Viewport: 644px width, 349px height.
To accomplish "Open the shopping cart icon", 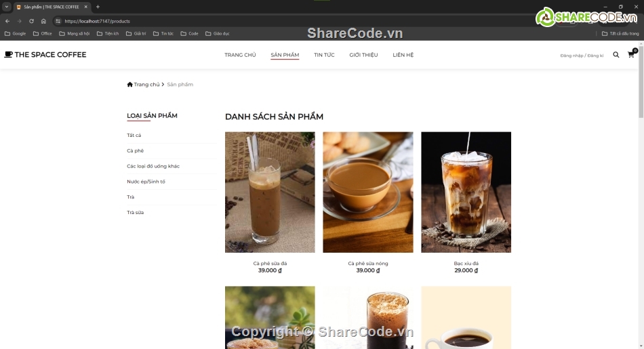I will 631,55.
